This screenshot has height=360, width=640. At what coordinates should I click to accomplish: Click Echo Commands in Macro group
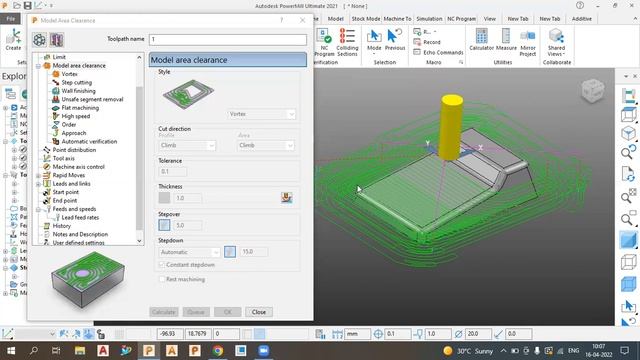click(x=438, y=52)
